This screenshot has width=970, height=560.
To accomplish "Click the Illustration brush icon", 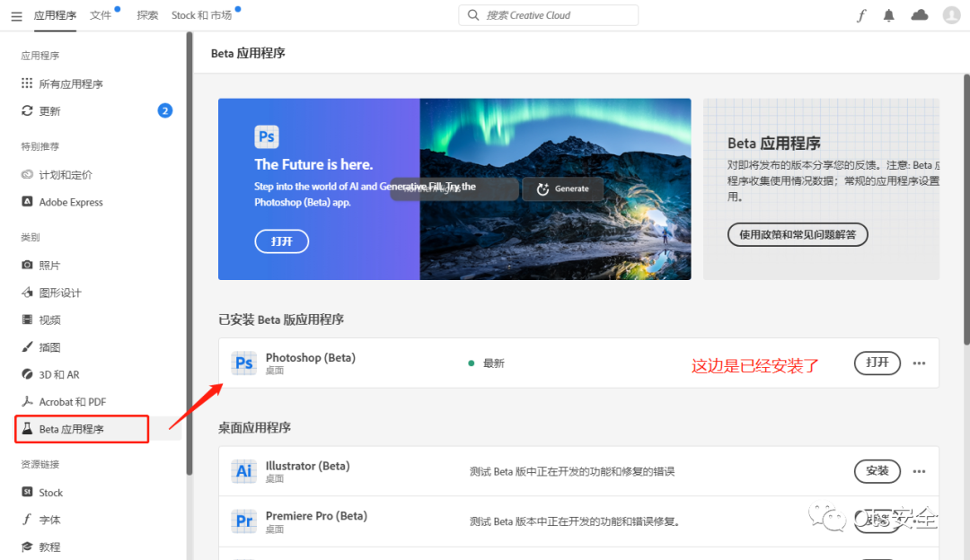I will click(27, 346).
